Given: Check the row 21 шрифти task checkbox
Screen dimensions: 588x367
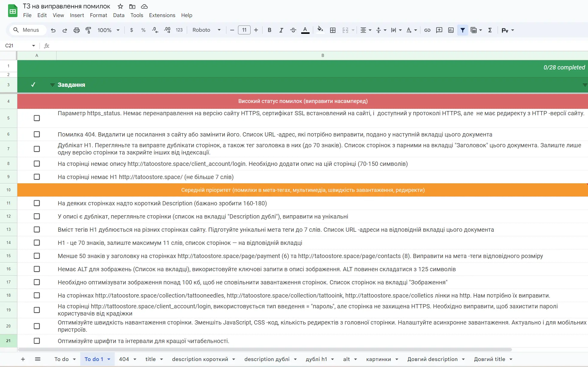Looking at the screenshot, I should [x=37, y=341].
